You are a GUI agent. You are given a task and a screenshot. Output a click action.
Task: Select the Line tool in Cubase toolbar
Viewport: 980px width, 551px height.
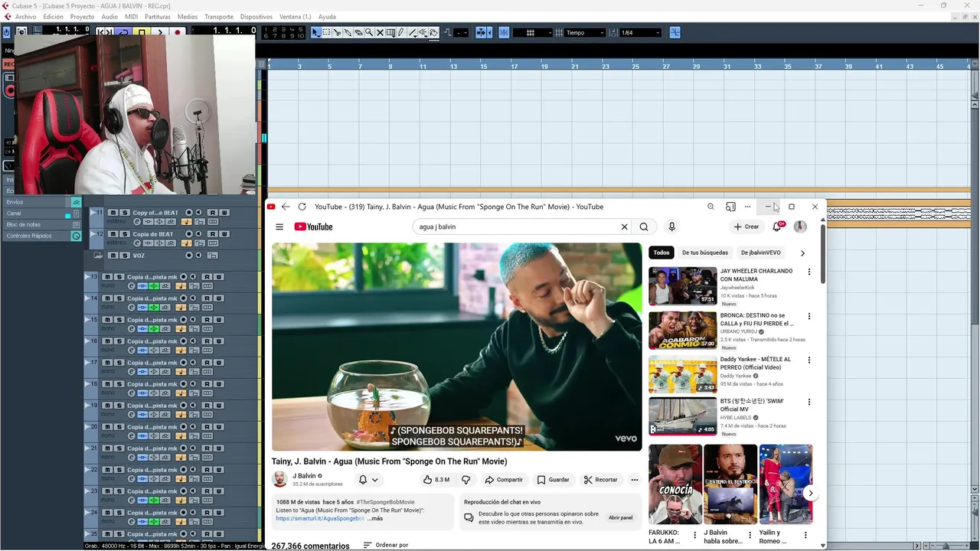[x=413, y=33]
